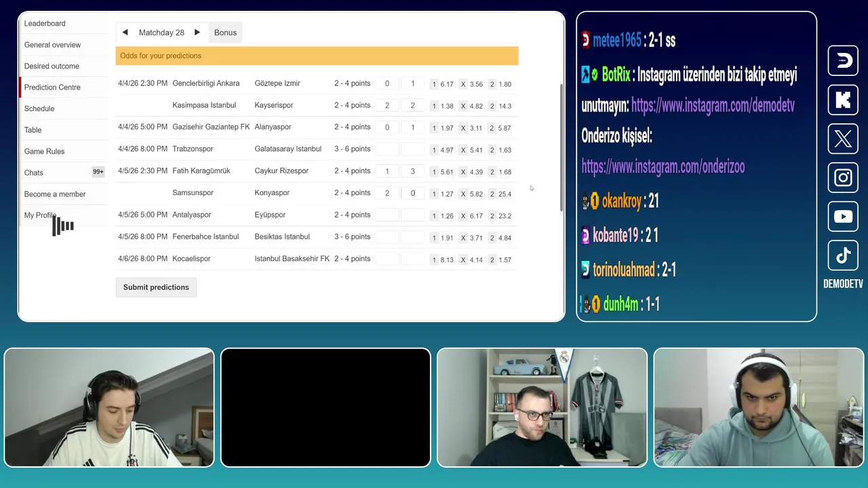Go to previous matchday with left arrow
Screen dimensions: 868x488
point(125,33)
